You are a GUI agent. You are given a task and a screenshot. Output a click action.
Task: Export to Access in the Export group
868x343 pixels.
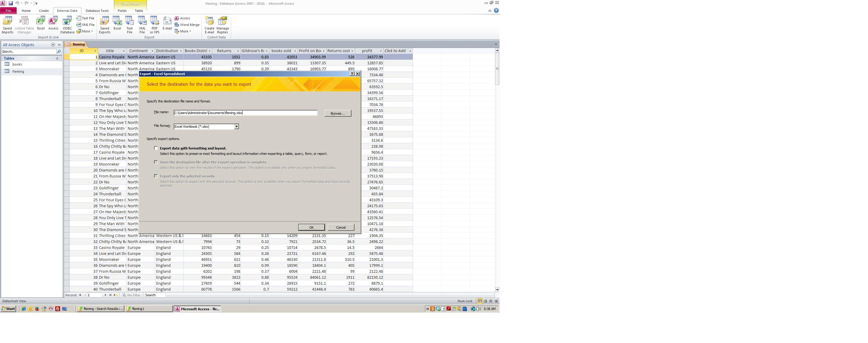pyautogui.click(x=182, y=18)
